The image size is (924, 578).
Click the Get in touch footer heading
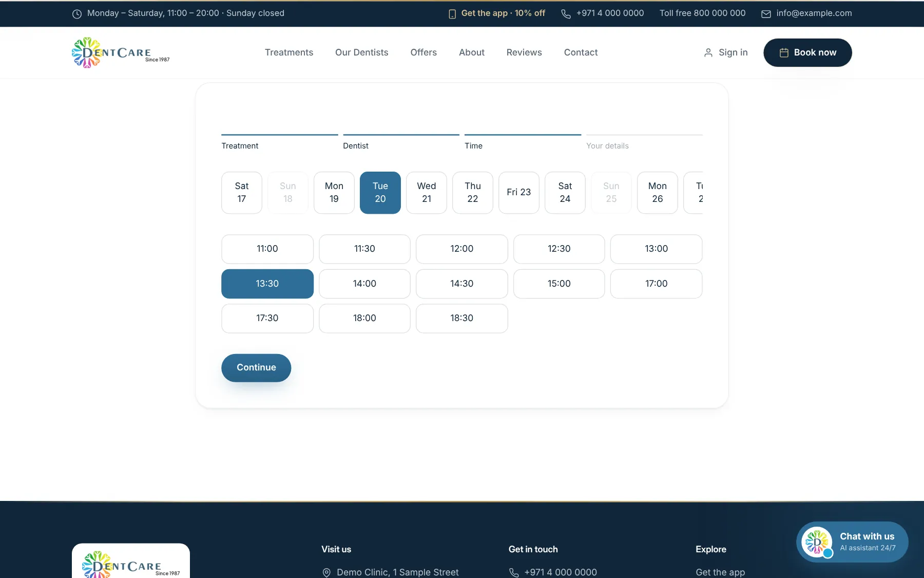coord(533,549)
